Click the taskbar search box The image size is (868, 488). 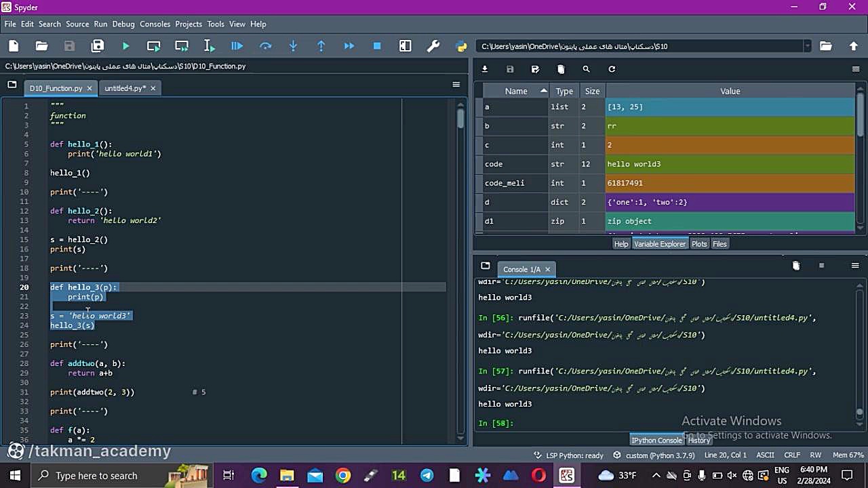pos(122,476)
